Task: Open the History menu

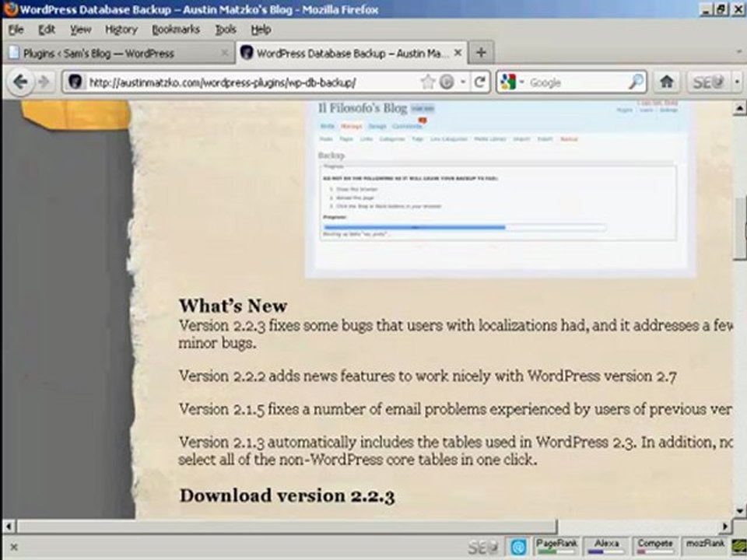Action: 121,30
